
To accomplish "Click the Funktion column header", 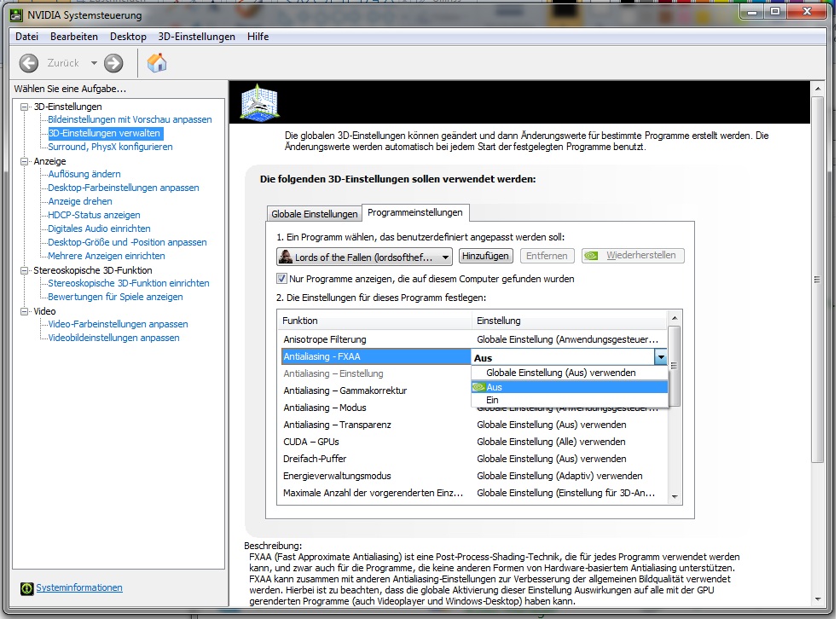I will [x=374, y=321].
